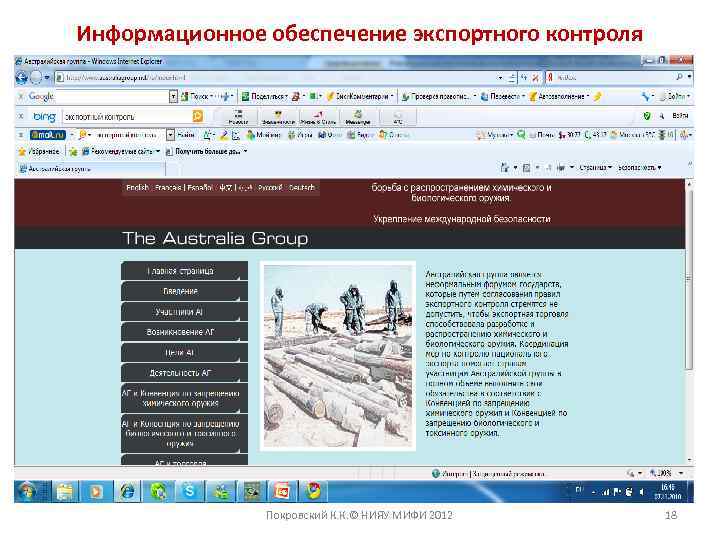Click the photo of workers in protective suits

[x=338, y=356]
